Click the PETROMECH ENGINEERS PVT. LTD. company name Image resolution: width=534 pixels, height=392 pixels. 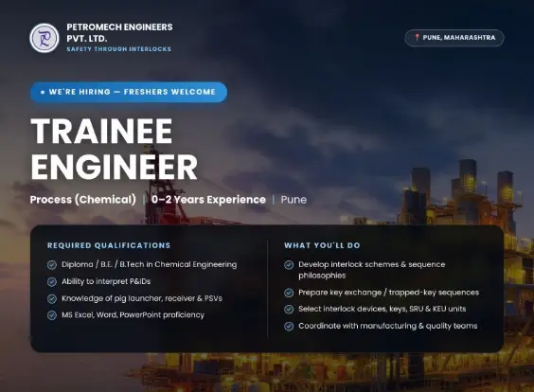point(119,33)
